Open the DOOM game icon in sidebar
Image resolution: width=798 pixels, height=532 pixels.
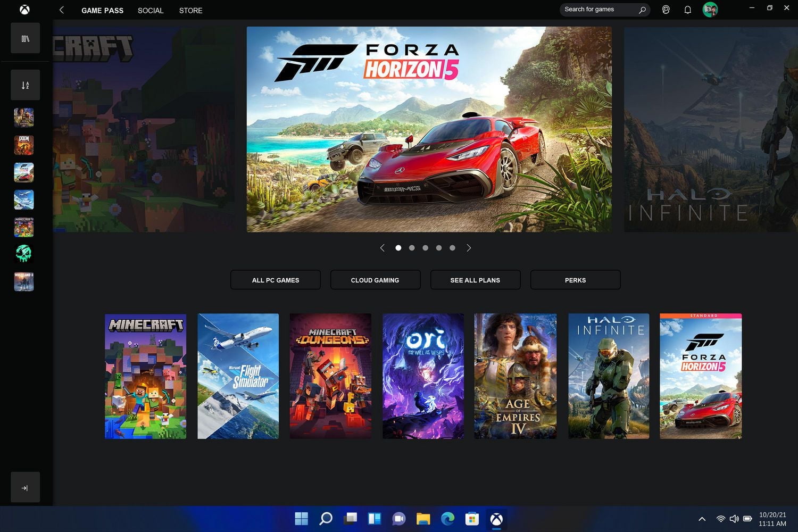coord(24,145)
